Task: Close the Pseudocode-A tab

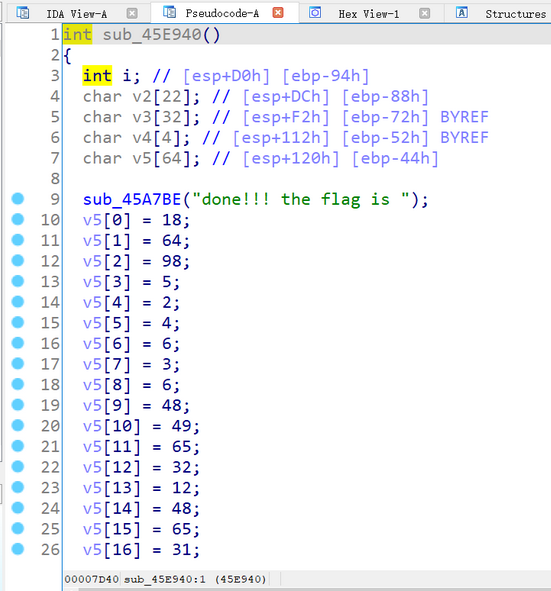Action: click(278, 13)
